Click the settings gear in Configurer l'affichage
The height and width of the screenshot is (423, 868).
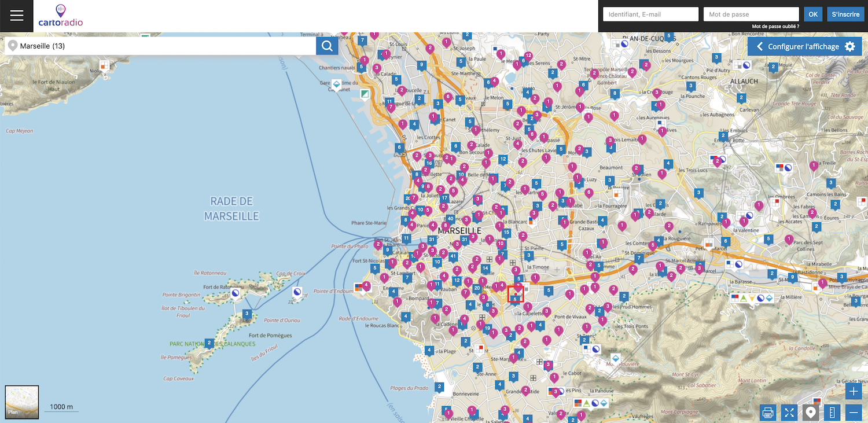pos(849,46)
